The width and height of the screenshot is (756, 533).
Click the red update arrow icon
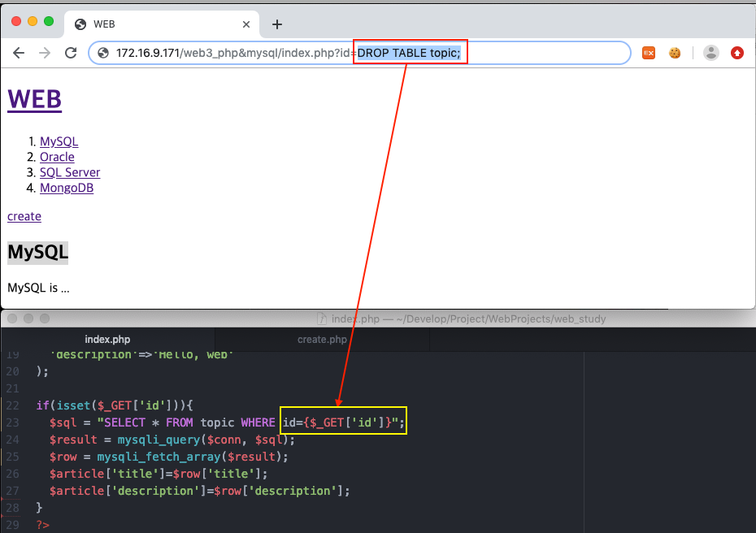click(737, 53)
